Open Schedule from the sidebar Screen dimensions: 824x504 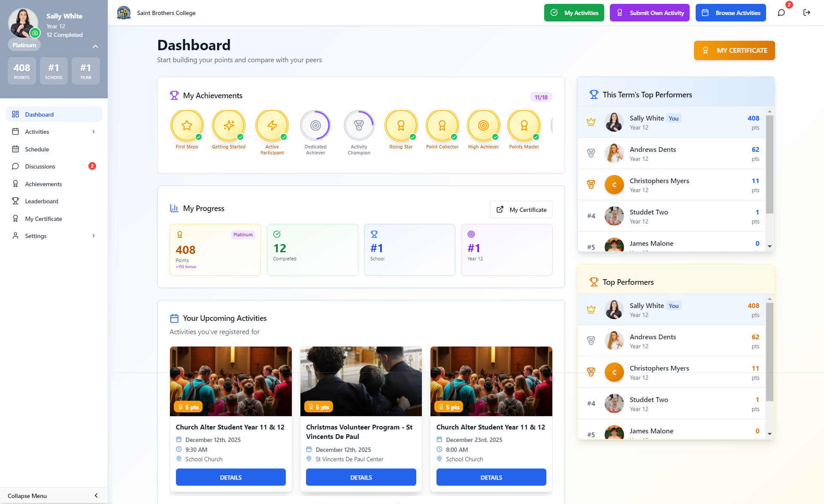coord(54,149)
